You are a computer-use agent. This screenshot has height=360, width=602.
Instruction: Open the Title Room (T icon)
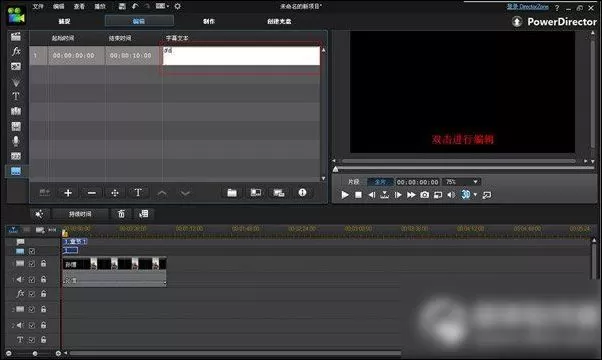point(16,96)
